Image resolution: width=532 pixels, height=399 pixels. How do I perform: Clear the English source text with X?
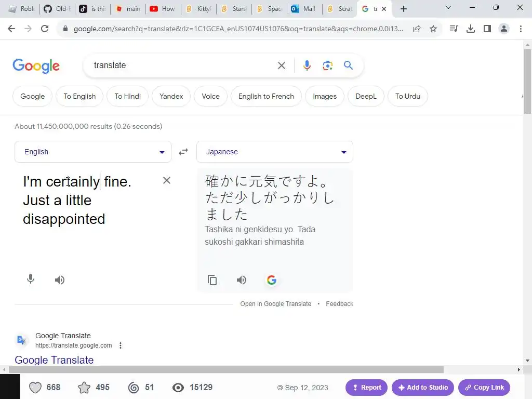167,180
